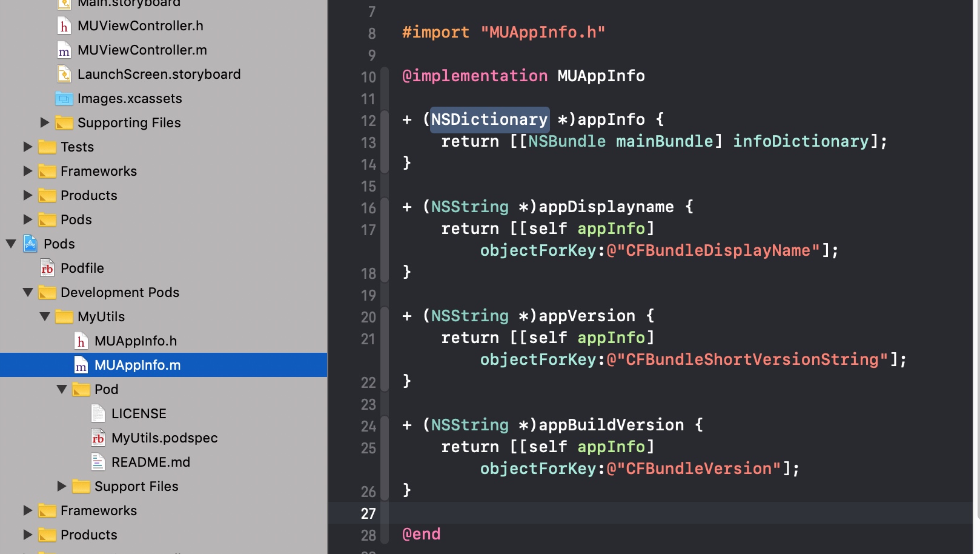980x554 pixels.
Task: Select the MUAppInfo.m file row
Action: tap(164, 365)
